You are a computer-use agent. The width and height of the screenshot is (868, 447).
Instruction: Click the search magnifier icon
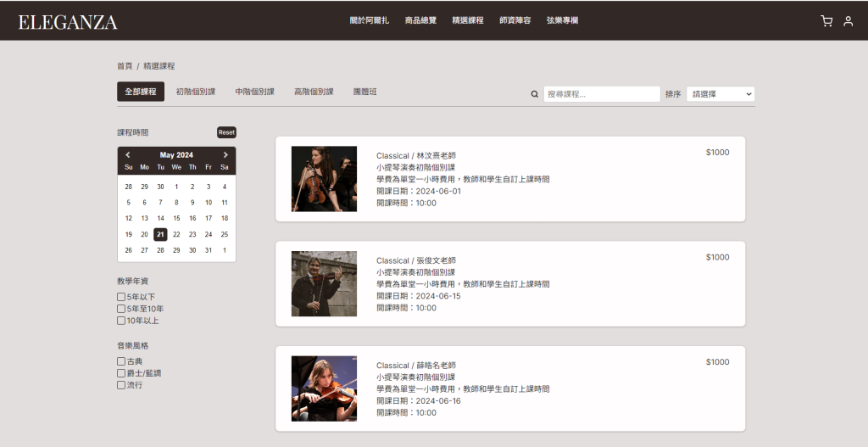tap(535, 94)
